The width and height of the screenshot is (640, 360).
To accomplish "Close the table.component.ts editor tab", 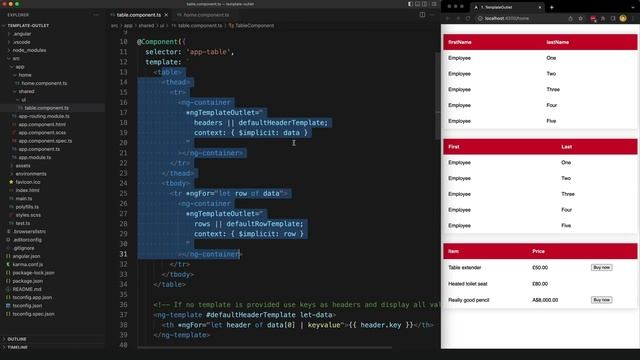I will point(166,15).
